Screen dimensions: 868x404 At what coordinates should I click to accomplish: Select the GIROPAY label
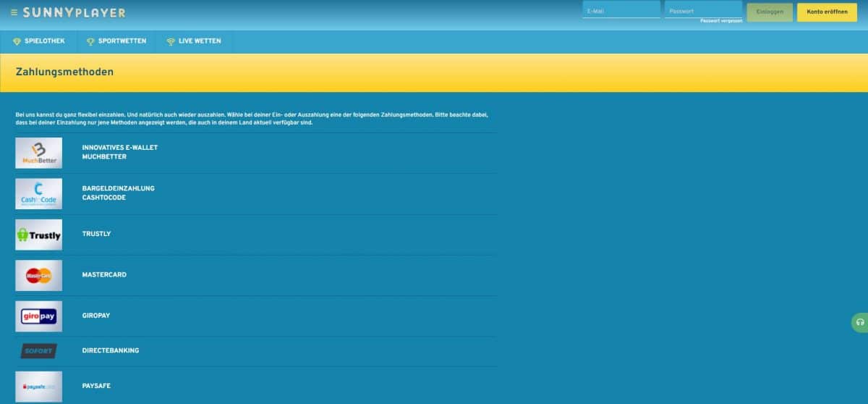[x=98, y=316]
